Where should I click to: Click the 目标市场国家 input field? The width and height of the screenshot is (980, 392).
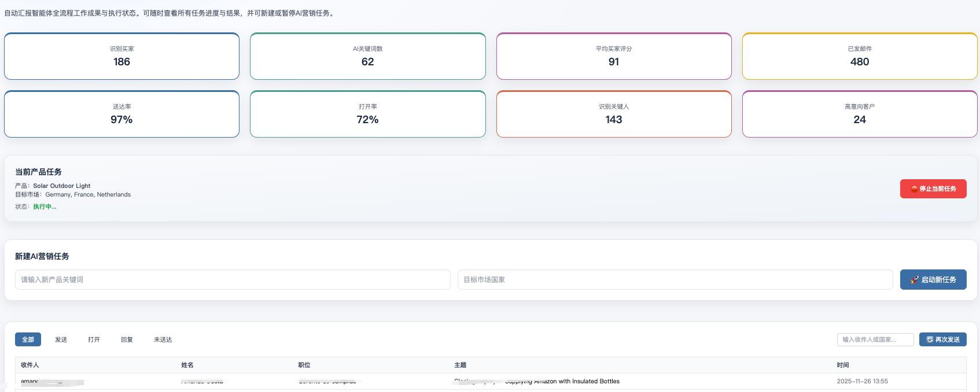675,280
